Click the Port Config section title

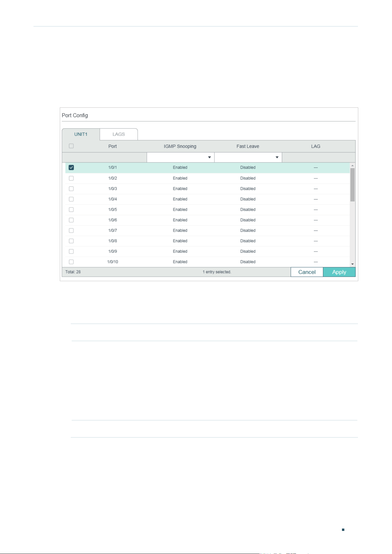75,115
